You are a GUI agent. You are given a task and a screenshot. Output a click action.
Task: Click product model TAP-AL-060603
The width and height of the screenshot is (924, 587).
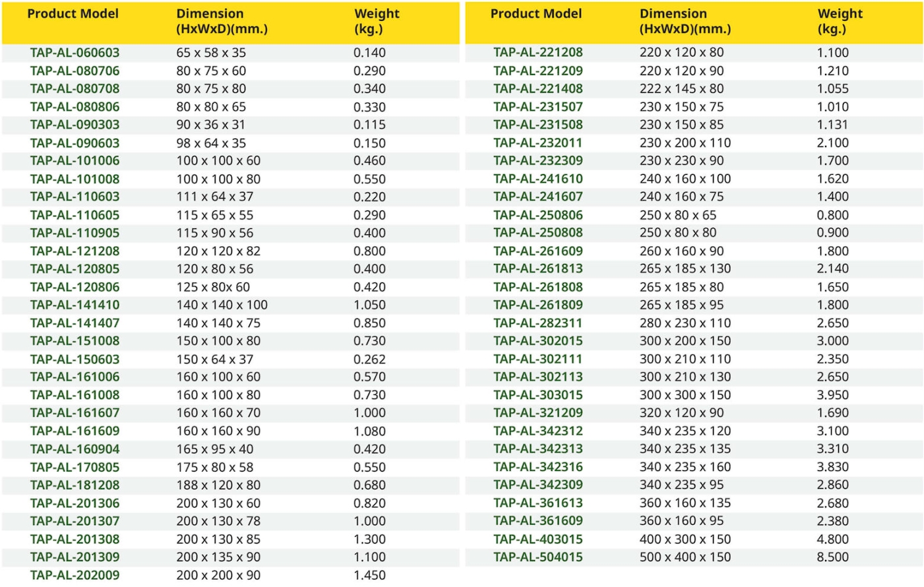[x=75, y=53]
